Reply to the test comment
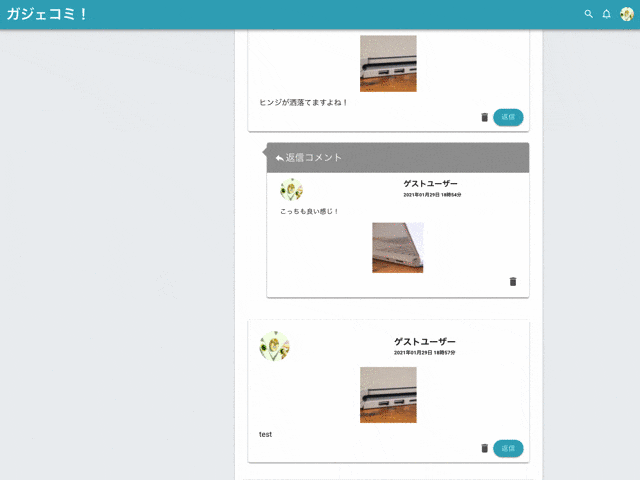 pyautogui.click(x=508, y=448)
